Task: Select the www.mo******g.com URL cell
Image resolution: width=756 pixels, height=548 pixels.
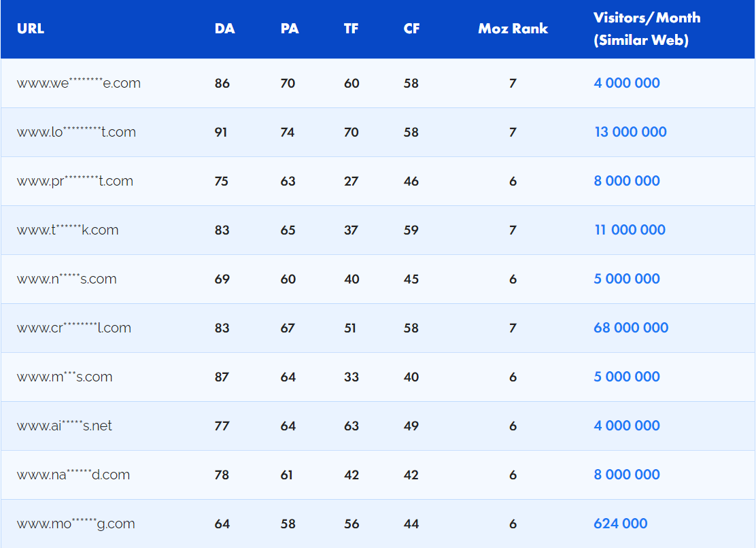Action: tap(75, 524)
